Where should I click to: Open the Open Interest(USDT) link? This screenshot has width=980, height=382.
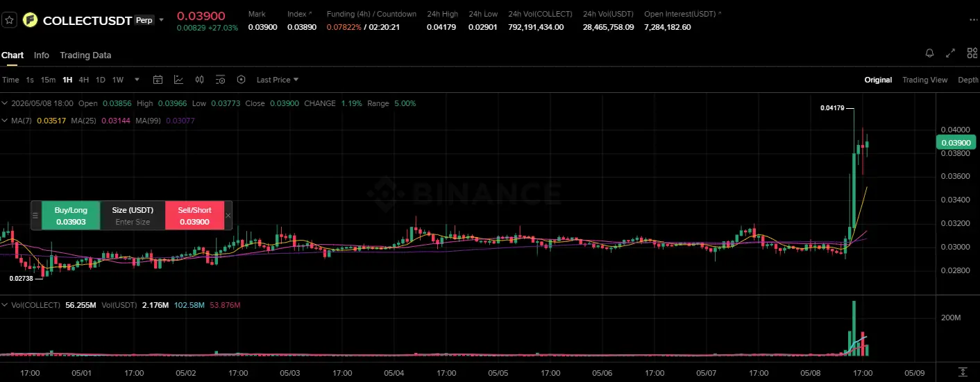tap(682, 14)
